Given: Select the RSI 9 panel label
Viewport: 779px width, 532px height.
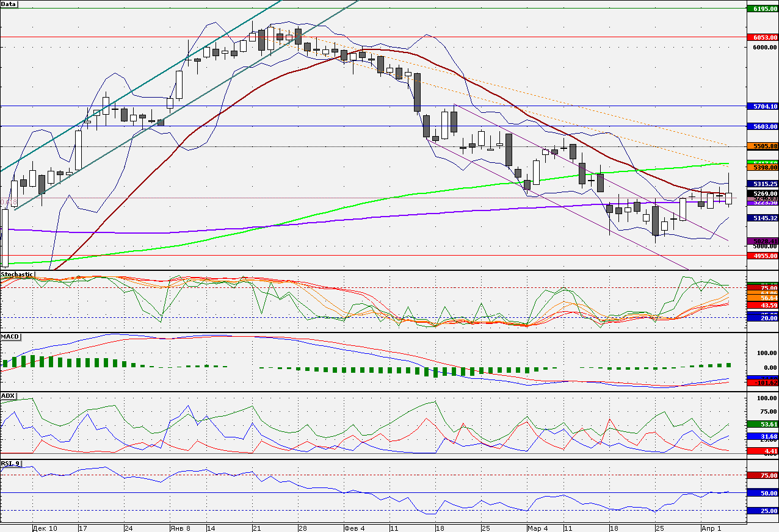Looking at the screenshot, I should pyautogui.click(x=10, y=464).
